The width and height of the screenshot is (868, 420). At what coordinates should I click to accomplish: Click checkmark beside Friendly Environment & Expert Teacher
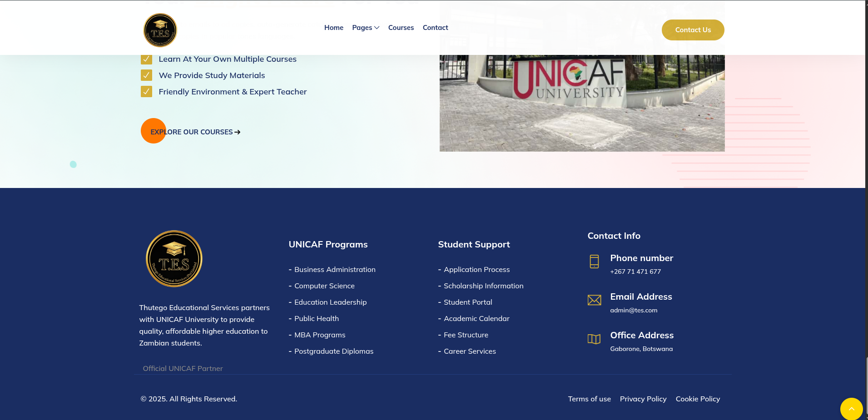146,92
